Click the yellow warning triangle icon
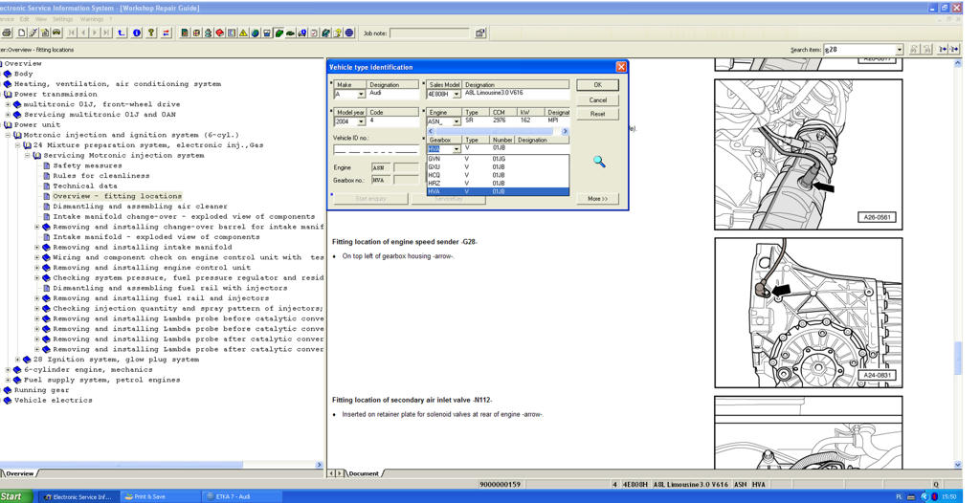 point(243,33)
